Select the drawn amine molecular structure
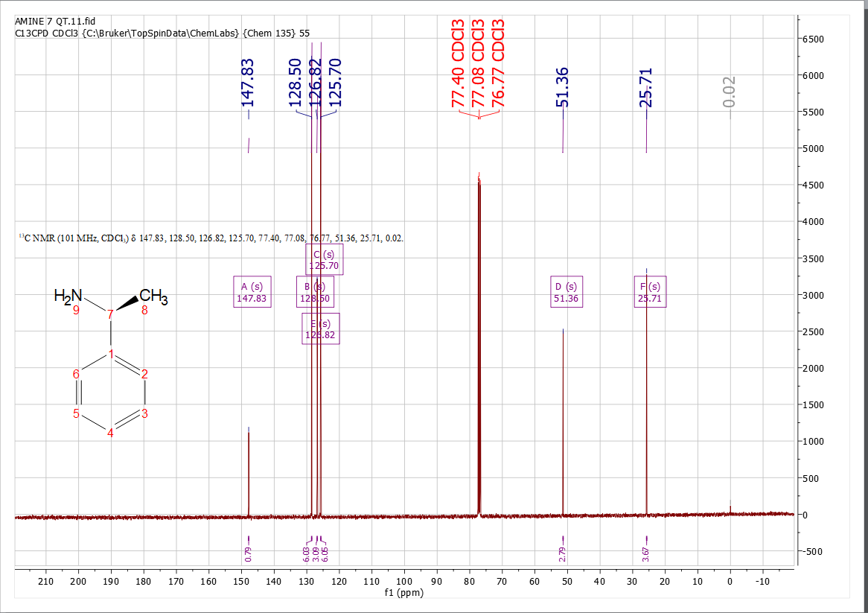The width and height of the screenshot is (868, 613). (112, 365)
